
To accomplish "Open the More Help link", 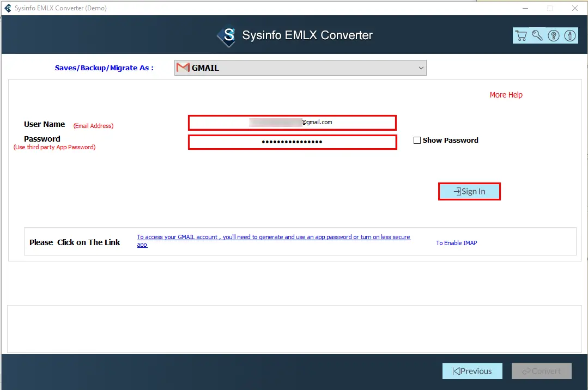I will tap(506, 95).
